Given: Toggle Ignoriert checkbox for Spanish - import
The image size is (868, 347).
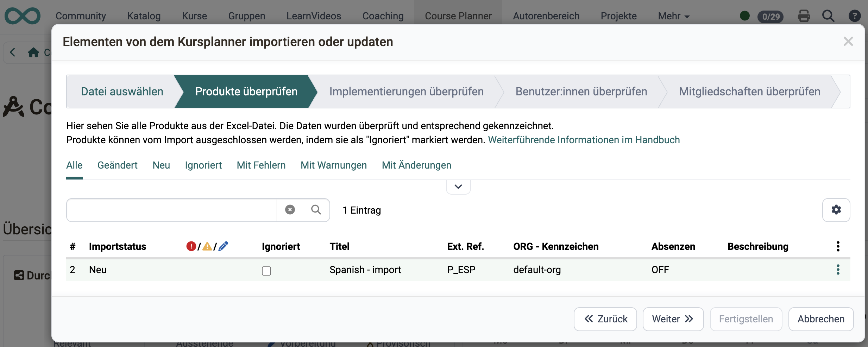Looking at the screenshot, I should tap(266, 271).
